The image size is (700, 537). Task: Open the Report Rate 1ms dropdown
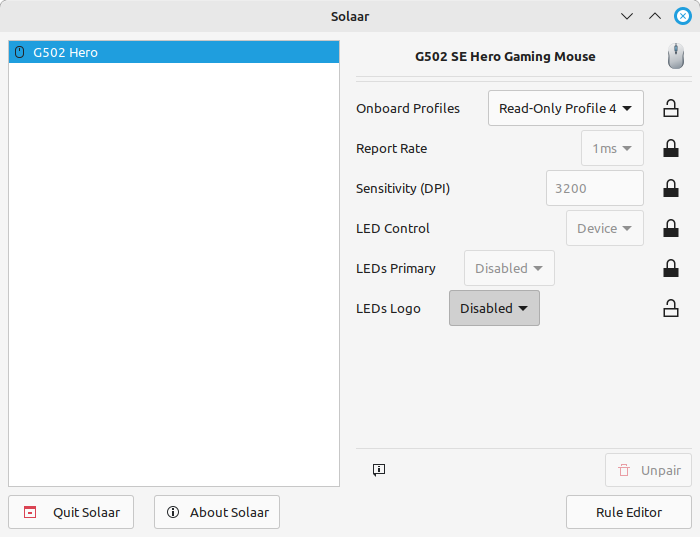(612, 148)
